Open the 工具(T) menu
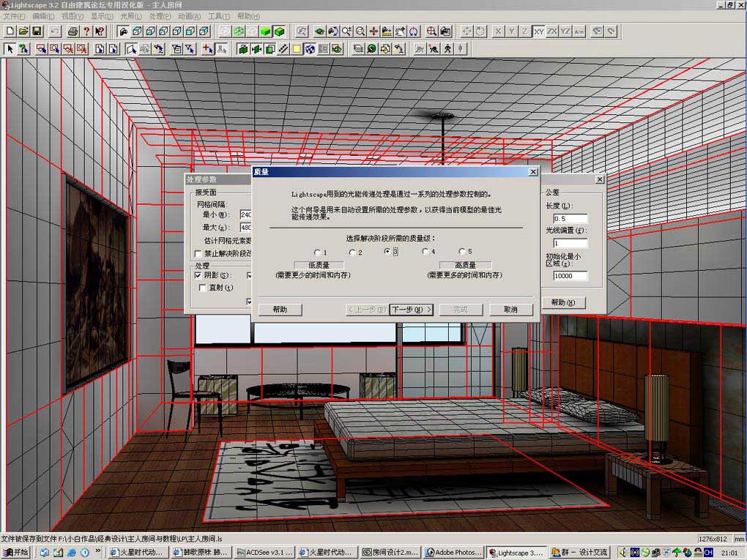 pyautogui.click(x=219, y=16)
